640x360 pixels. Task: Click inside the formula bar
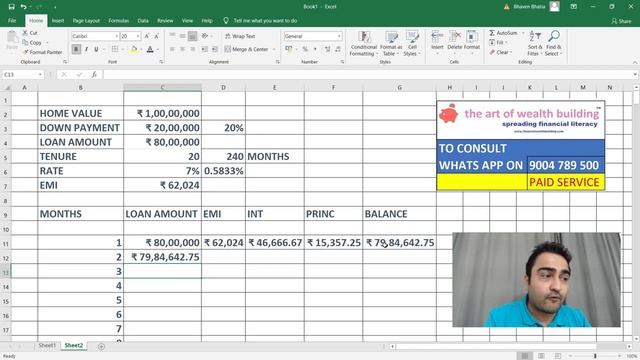367,75
